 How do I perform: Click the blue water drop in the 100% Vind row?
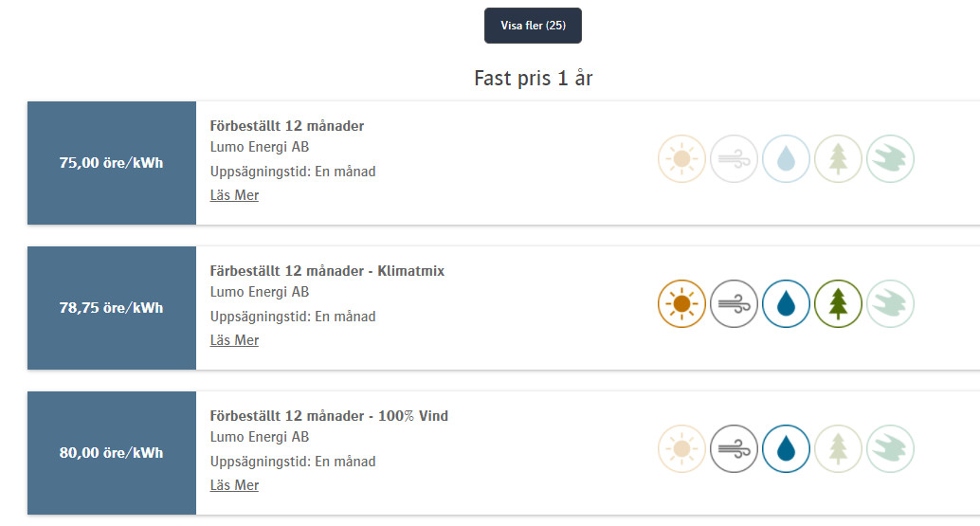pos(786,449)
